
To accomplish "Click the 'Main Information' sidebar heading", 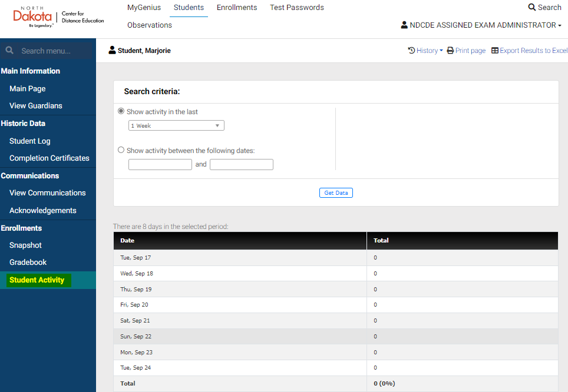I will tap(31, 71).
